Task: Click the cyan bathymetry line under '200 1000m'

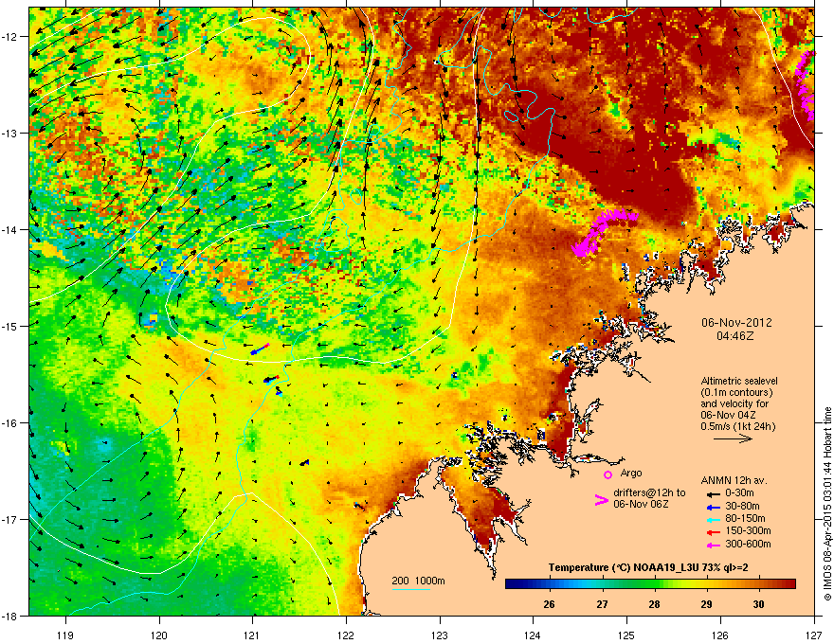Action: 411,589
